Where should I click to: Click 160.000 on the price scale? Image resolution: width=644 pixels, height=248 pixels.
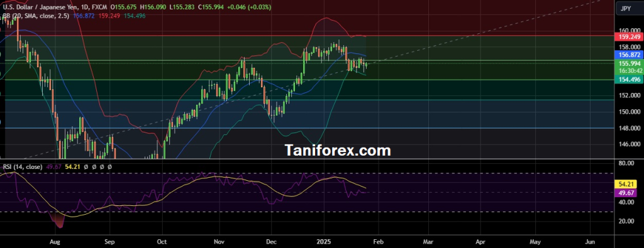(630, 30)
